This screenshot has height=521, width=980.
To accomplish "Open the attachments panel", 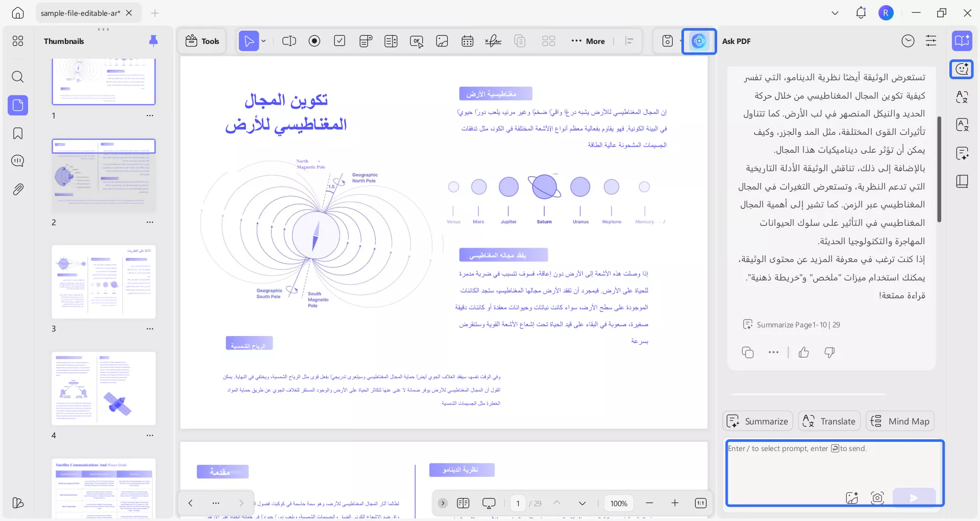I will (18, 189).
